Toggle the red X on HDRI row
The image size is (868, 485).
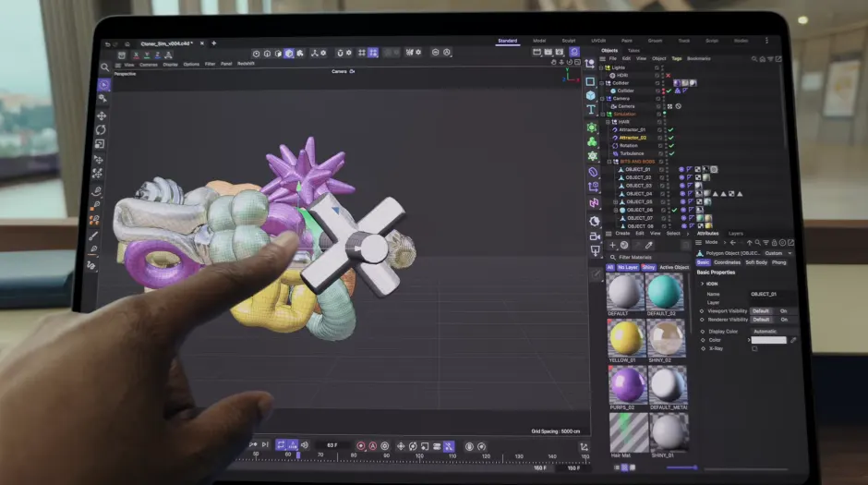click(668, 76)
